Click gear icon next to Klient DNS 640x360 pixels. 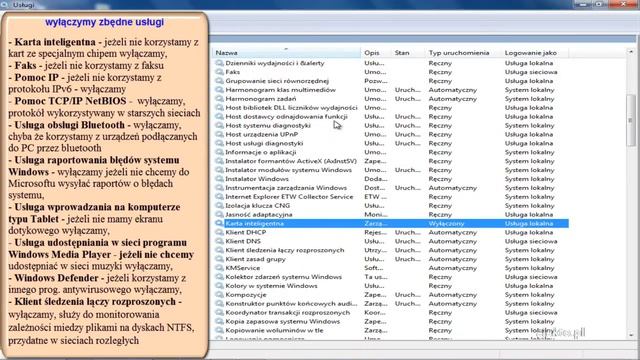(x=219, y=241)
